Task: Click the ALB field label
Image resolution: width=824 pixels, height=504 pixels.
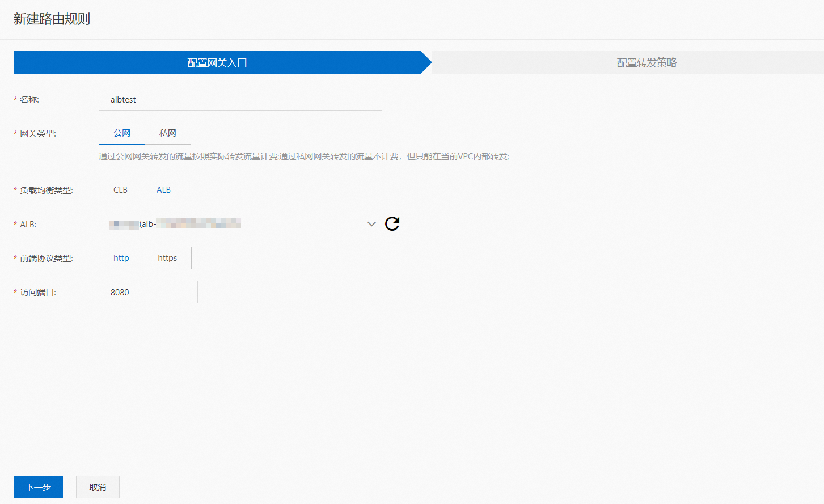Action: point(28,225)
